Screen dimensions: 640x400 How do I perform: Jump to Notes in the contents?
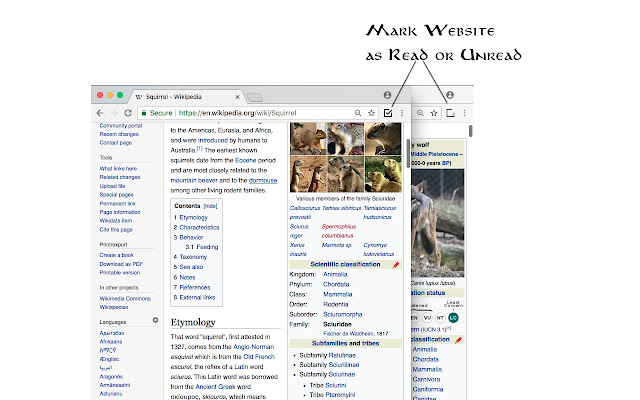187,277
